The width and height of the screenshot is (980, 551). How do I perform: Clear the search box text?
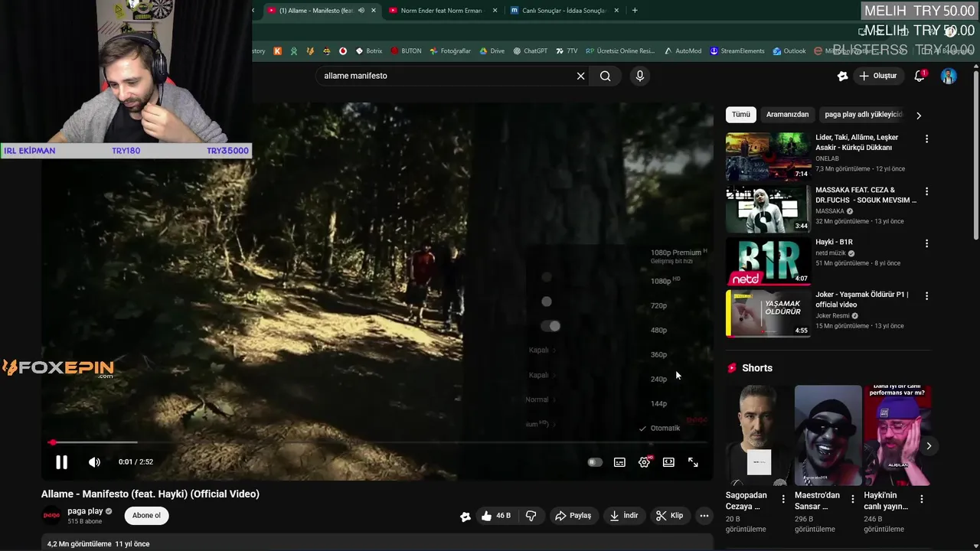pos(580,76)
